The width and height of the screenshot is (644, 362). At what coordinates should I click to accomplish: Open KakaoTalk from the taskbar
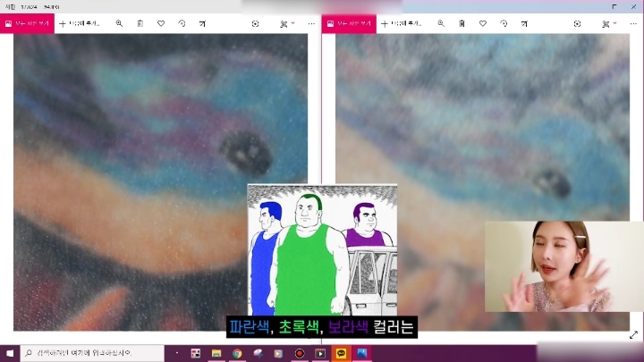click(341, 353)
